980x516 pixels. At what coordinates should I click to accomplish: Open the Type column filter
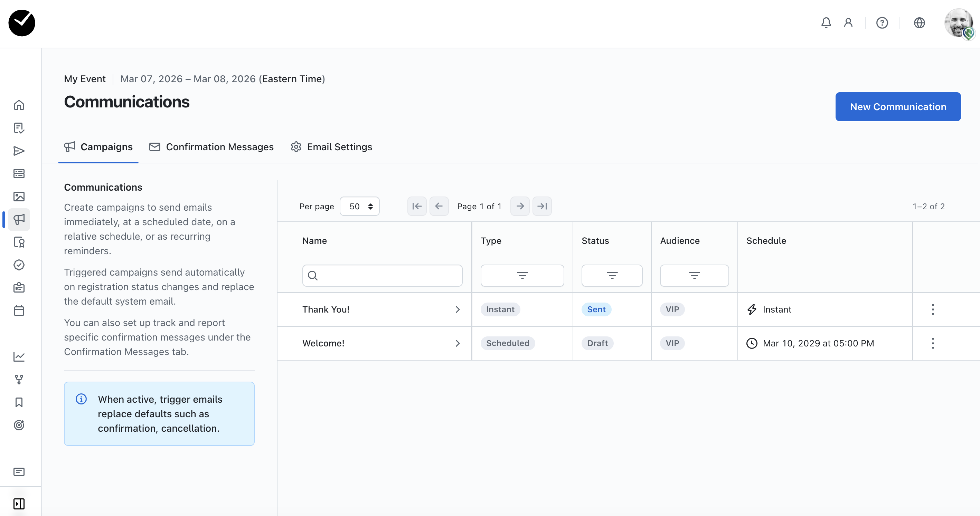[522, 275]
